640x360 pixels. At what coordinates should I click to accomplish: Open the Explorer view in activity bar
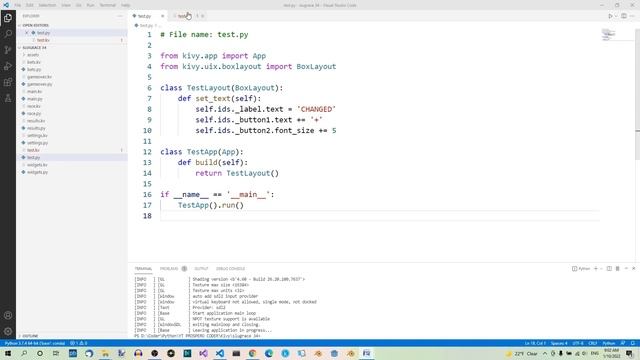8,18
